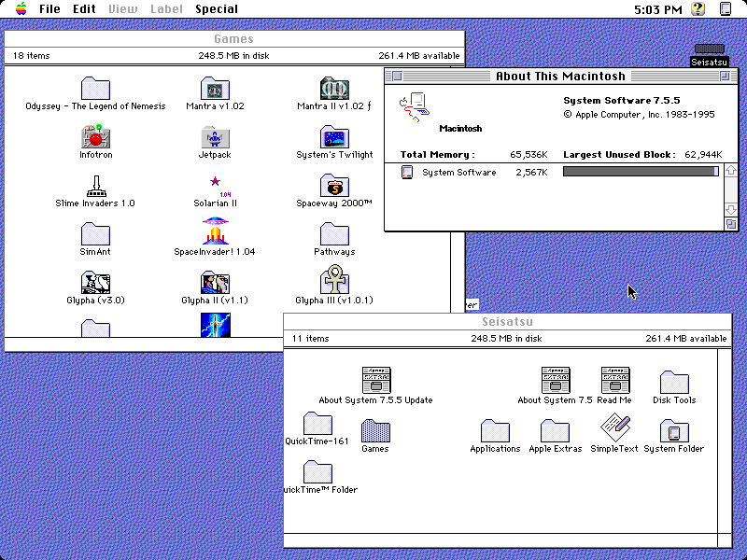Screen dimensions: 747x560
Task: Select the Read Me document icon
Action: pyautogui.click(x=615, y=381)
